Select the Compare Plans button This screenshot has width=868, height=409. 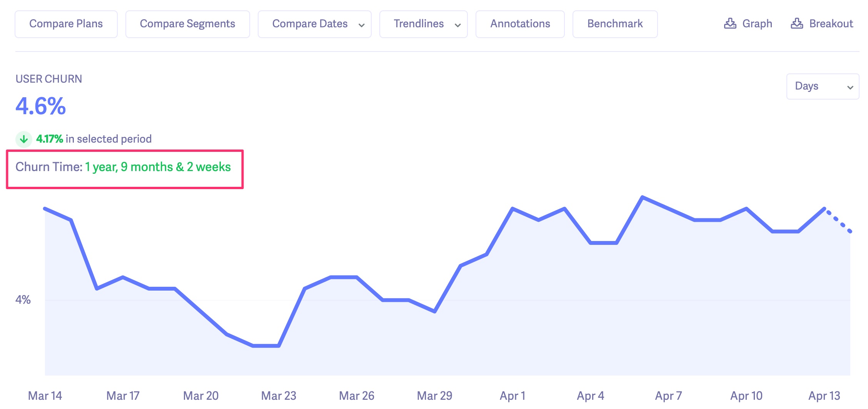coord(66,24)
